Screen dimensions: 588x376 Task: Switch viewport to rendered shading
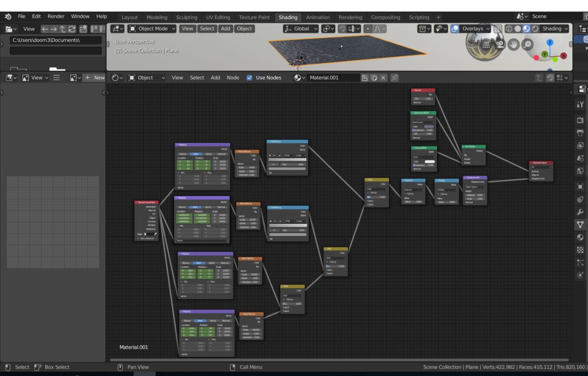[x=535, y=29]
